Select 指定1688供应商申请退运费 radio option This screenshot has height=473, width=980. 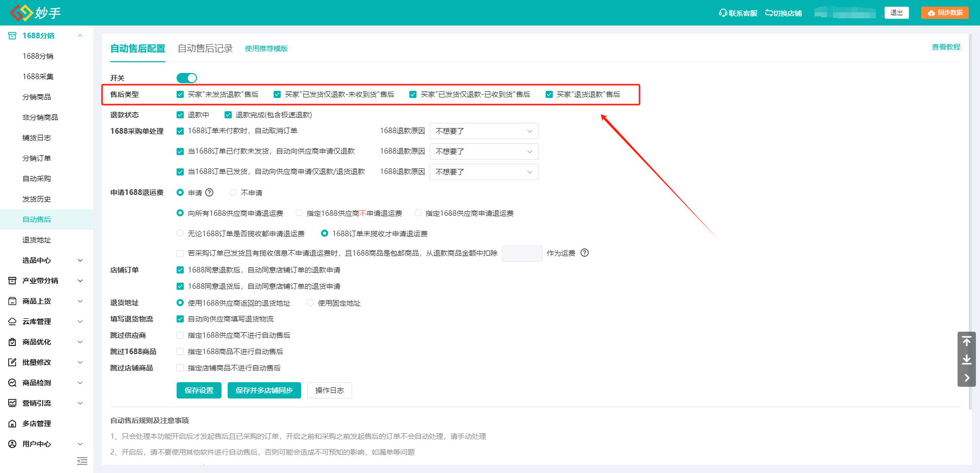(x=418, y=213)
